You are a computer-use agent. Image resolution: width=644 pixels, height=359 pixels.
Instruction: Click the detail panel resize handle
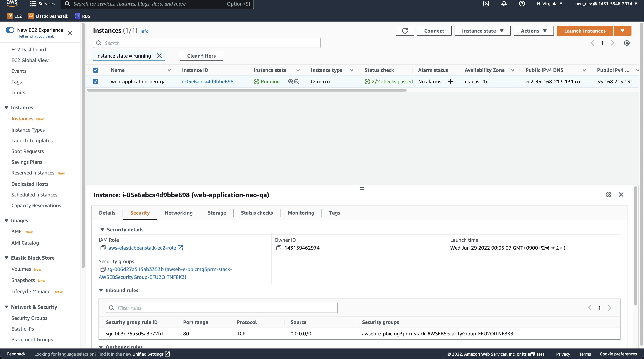tap(362, 189)
